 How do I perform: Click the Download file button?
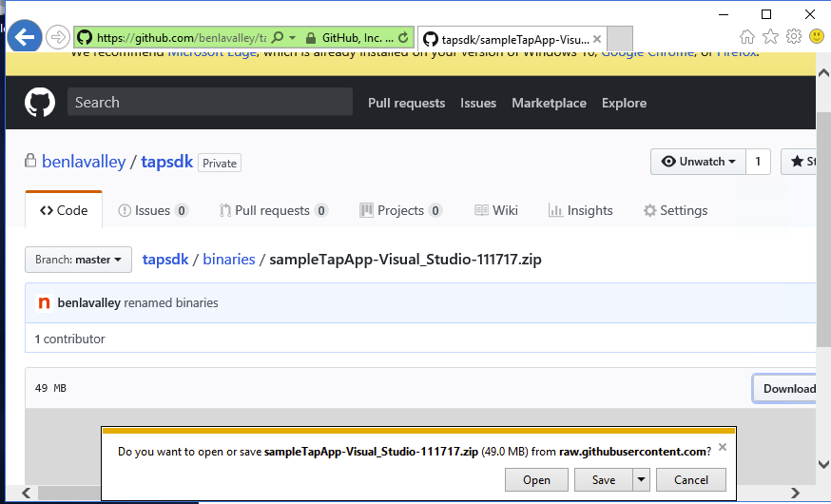[785, 389]
